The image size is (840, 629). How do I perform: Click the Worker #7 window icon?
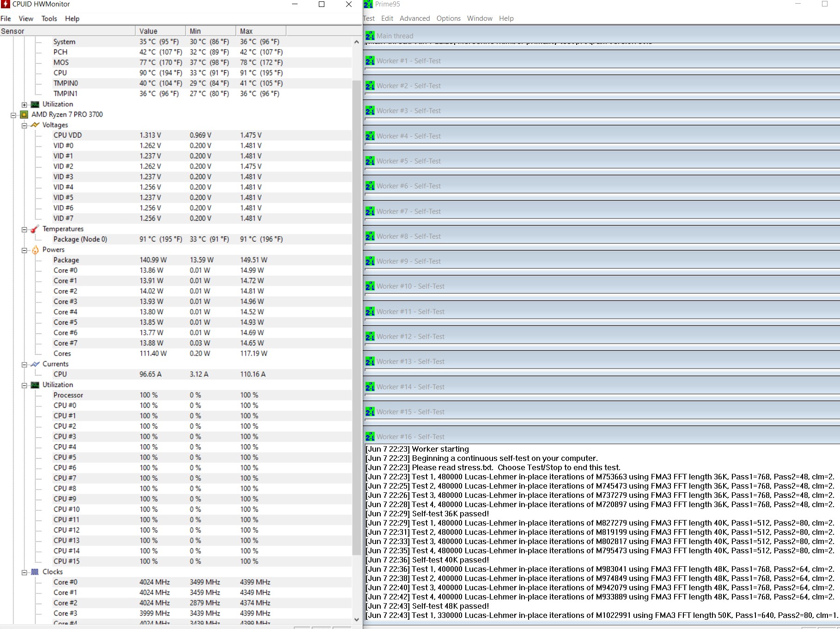click(370, 211)
